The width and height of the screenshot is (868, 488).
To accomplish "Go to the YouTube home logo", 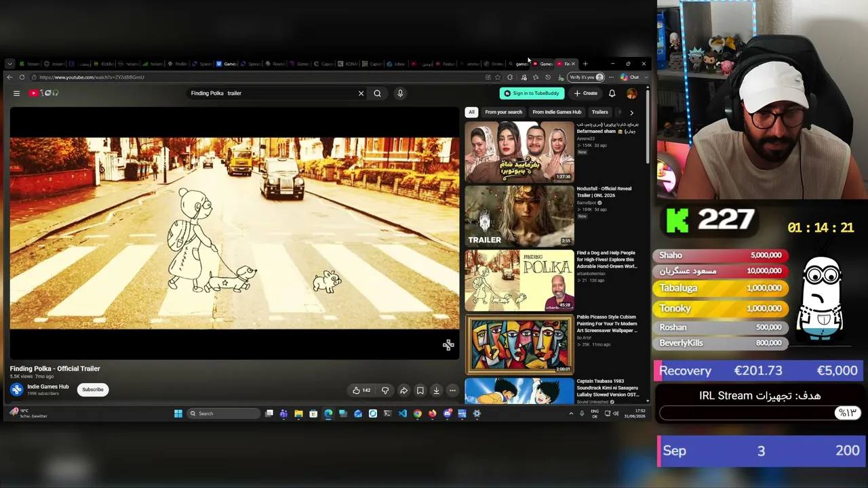I will [43, 93].
